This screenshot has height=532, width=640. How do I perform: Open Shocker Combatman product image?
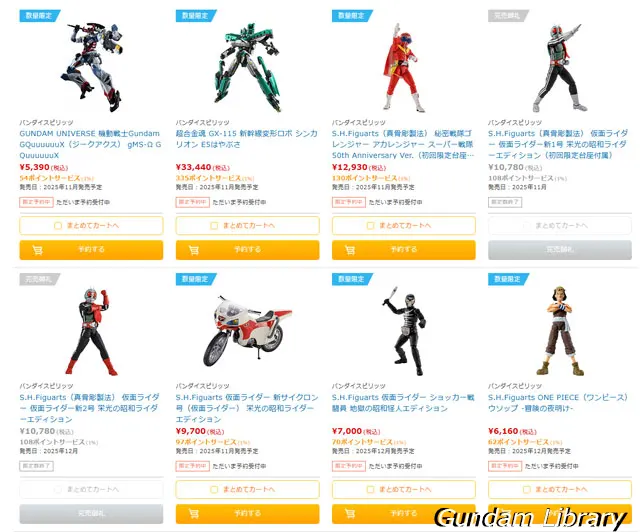point(404,331)
